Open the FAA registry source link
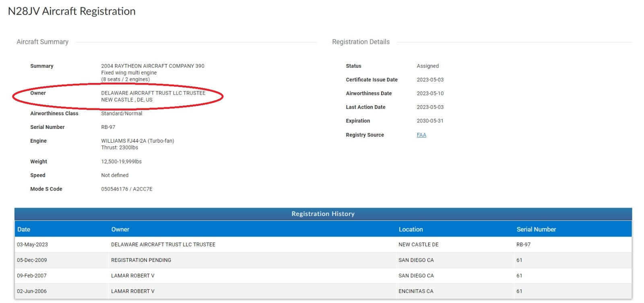 coord(421,135)
